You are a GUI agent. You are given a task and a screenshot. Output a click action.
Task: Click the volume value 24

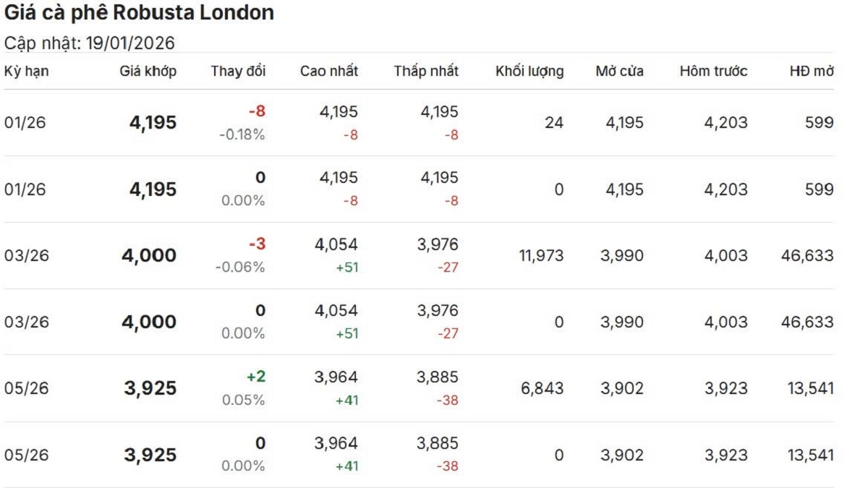(x=554, y=123)
